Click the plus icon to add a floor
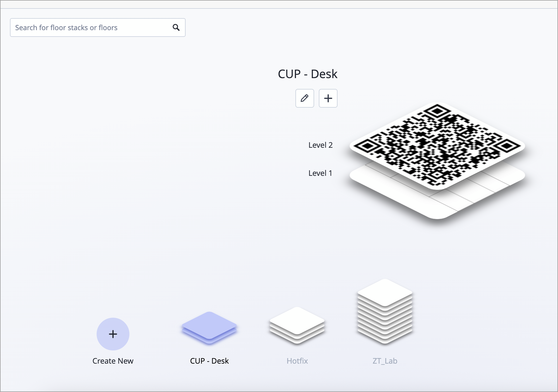Image resolution: width=558 pixels, height=392 pixels. click(328, 98)
